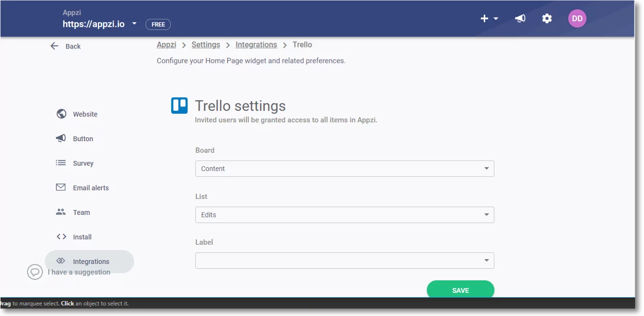Click the plus add icon in header
The height and width of the screenshot is (316, 644).
click(x=484, y=18)
